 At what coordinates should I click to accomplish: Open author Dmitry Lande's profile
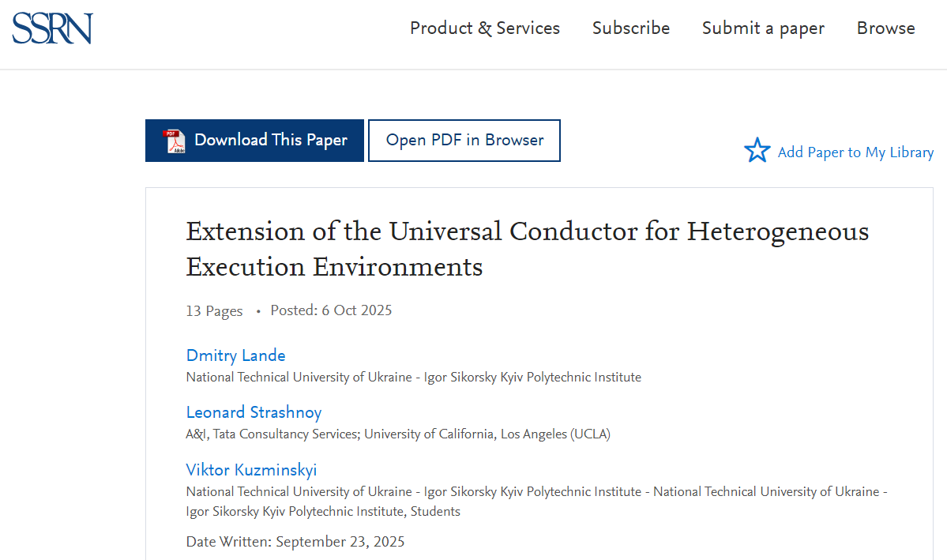coord(235,355)
